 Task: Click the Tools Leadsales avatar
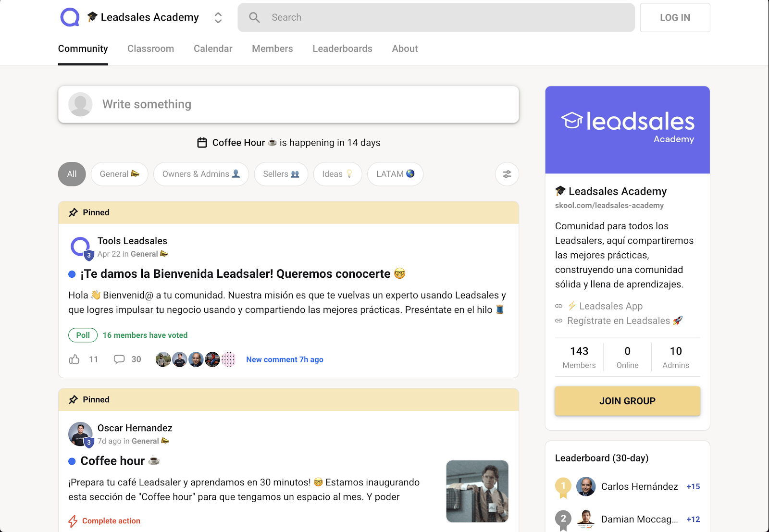coord(80,247)
